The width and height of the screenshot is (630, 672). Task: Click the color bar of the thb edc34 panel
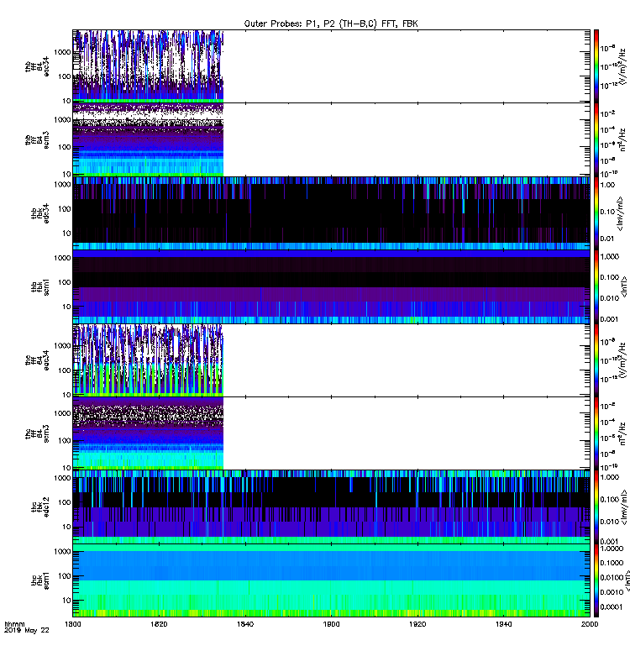click(596, 213)
